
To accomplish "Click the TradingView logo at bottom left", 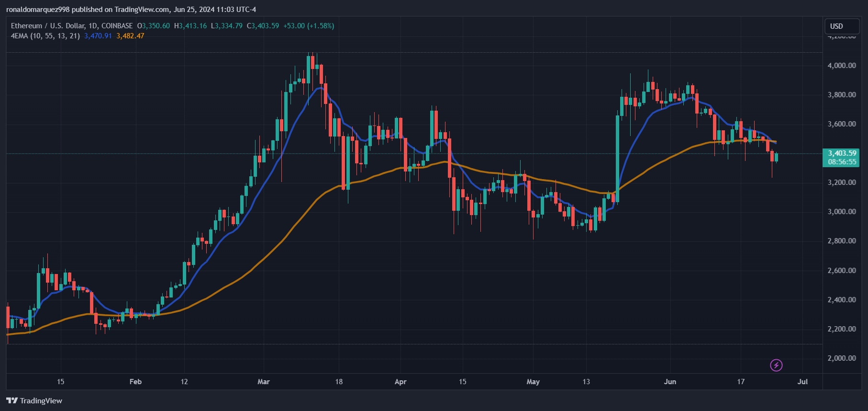I will [x=34, y=400].
